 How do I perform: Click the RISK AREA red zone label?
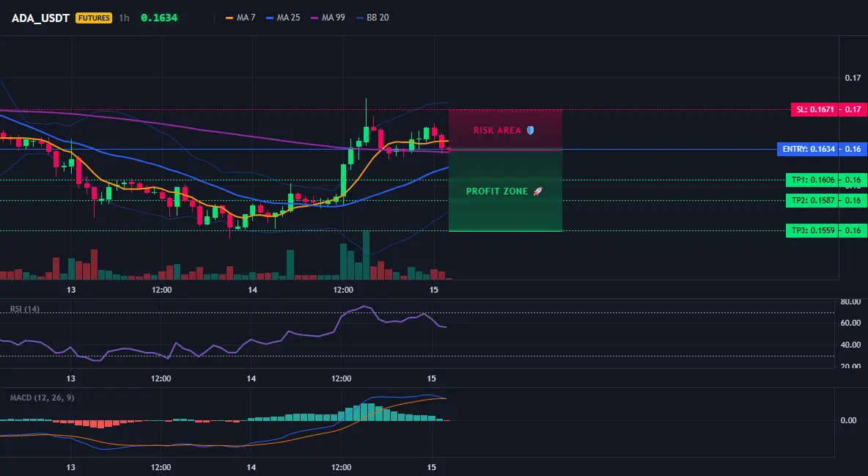coord(497,131)
